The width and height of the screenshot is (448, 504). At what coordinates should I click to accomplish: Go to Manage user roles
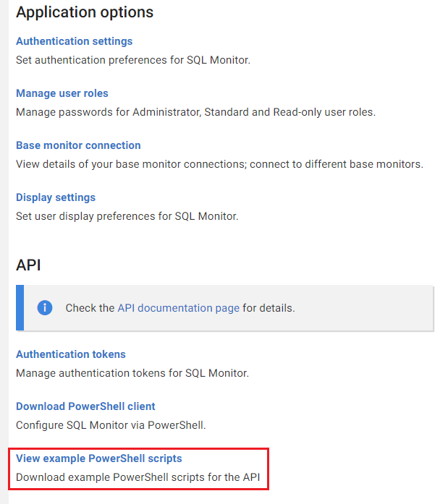pos(62,93)
